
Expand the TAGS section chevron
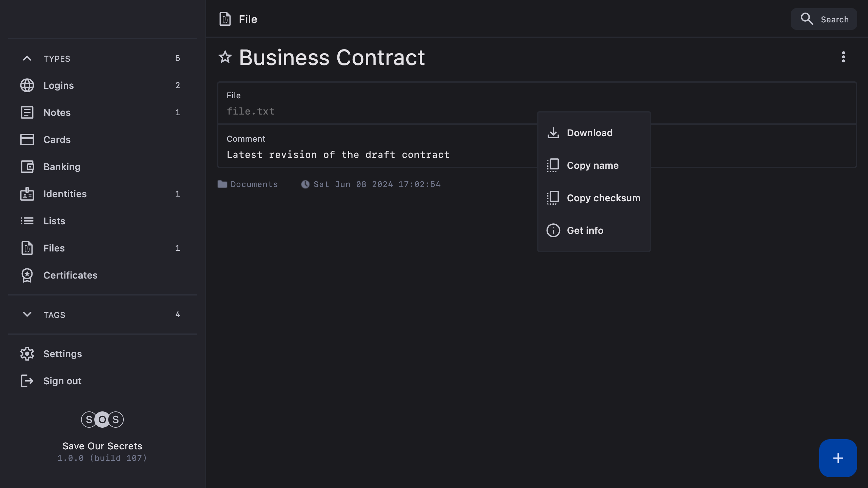(27, 314)
